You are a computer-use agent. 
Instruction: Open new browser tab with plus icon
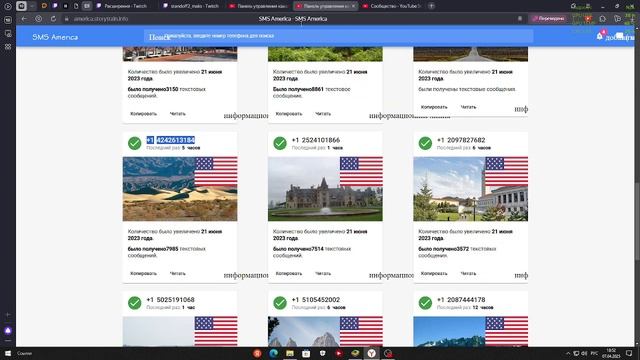[x=431, y=6]
